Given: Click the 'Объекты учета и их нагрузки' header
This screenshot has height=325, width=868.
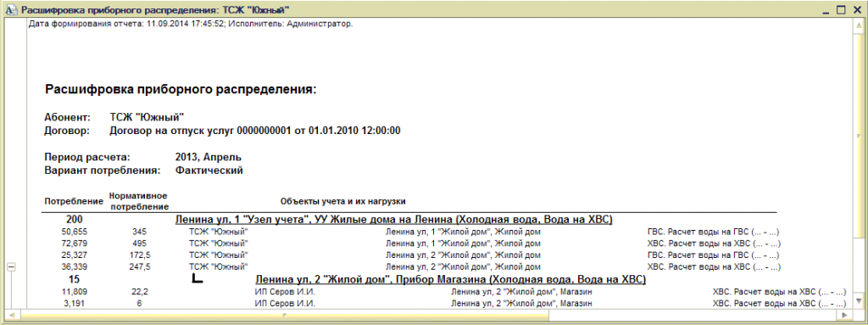Looking at the screenshot, I should coord(343,201).
